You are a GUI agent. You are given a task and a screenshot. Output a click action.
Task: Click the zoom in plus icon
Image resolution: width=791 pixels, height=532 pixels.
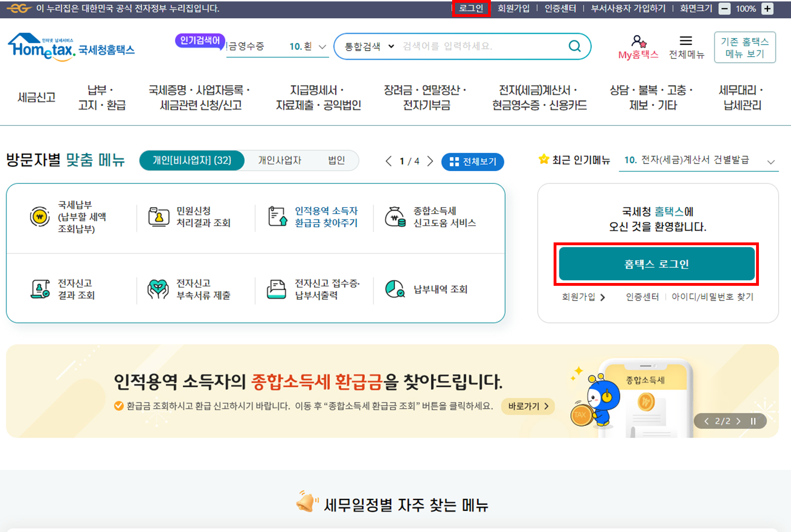(768, 8)
